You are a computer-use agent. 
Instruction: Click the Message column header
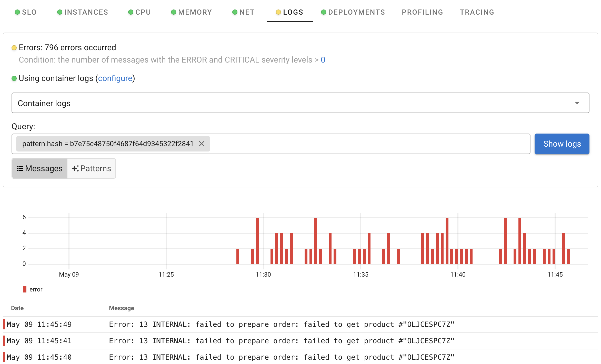(x=122, y=308)
